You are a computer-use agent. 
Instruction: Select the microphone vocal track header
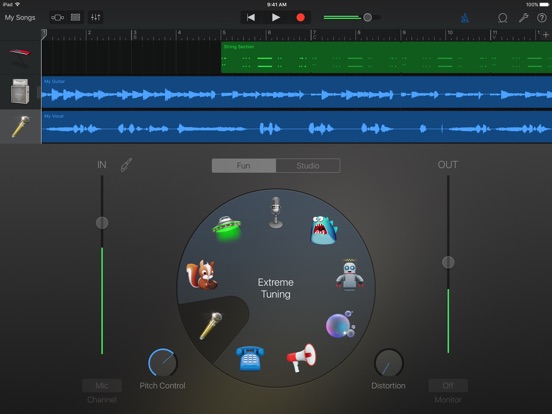[20, 126]
